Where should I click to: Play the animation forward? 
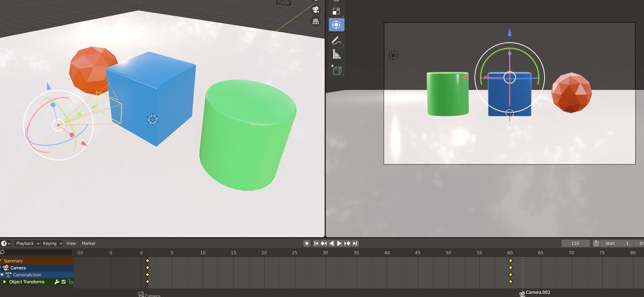pos(339,243)
